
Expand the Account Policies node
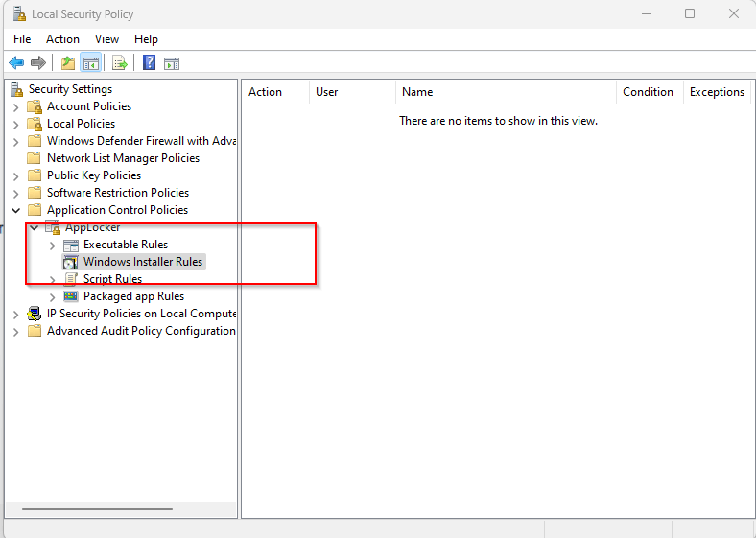tap(16, 107)
